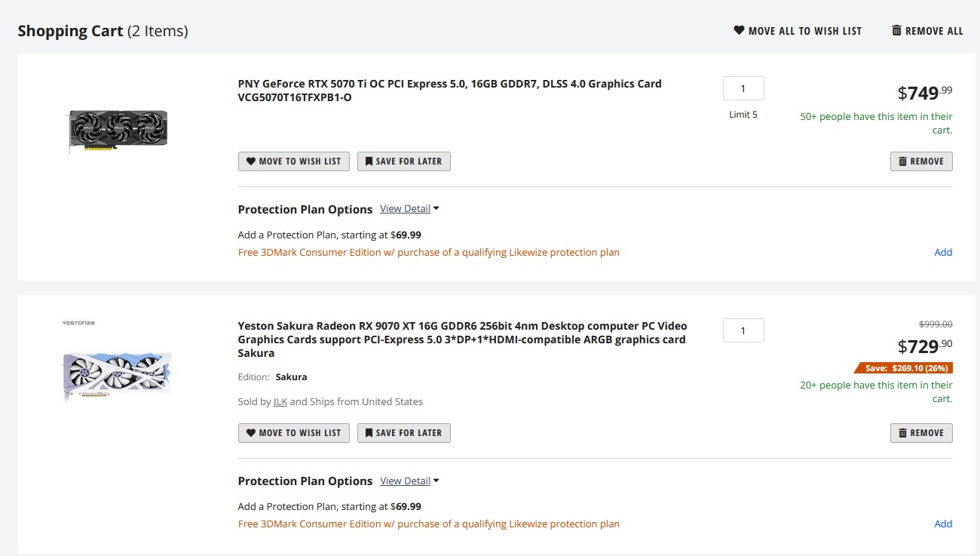This screenshot has width=980, height=556.
Task: Open the Yeston Sakura Radeon RX 9070 XT title
Action: pyautogui.click(x=463, y=339)
